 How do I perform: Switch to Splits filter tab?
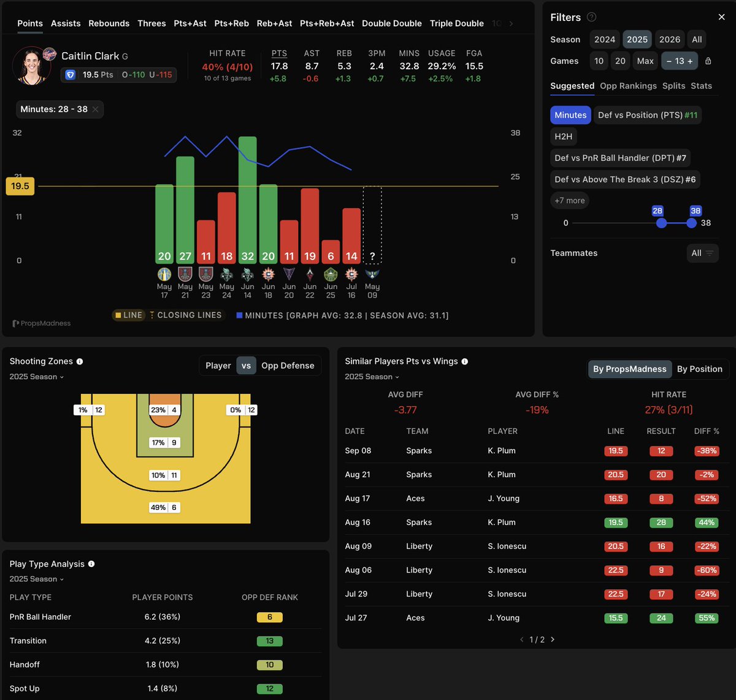[673, 86]
